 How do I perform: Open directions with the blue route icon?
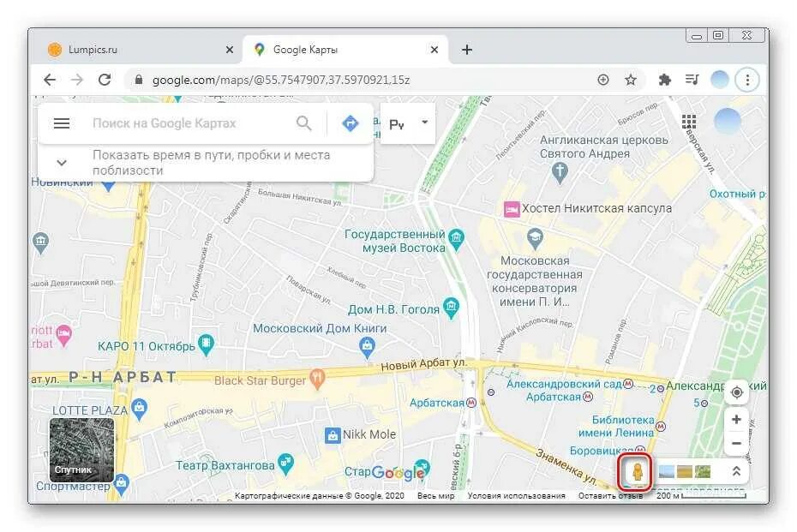[351, 123]
